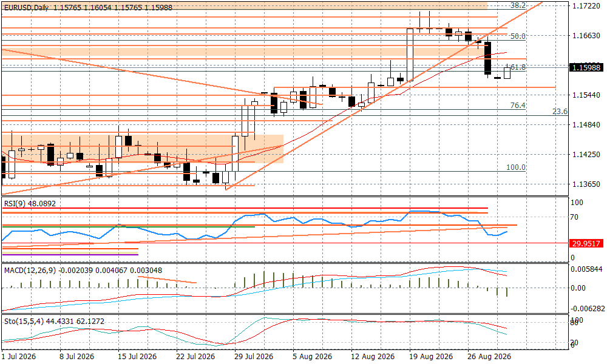Click the current price marker 1.15988
This screenshot has height=364, width=607.
(586, 68)
